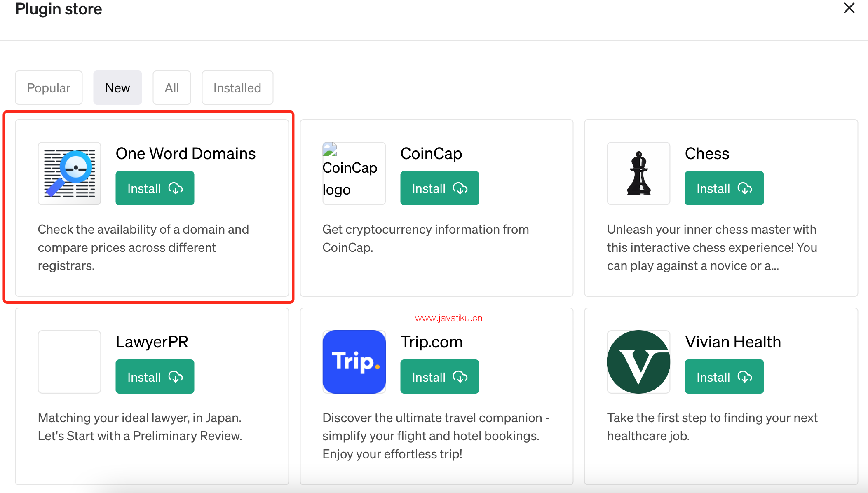
Task: Click the Chess bishop piece icon
Action: pos(638,174)
